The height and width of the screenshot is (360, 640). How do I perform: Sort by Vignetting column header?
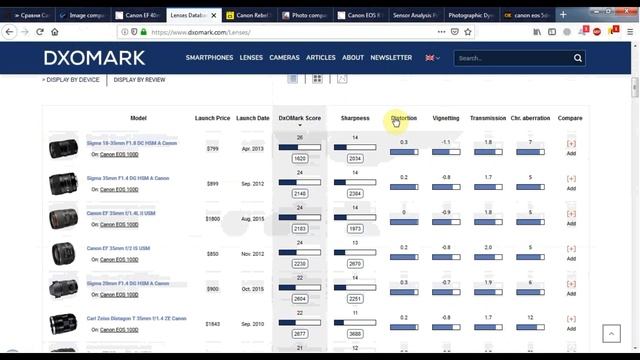[446, 118]
